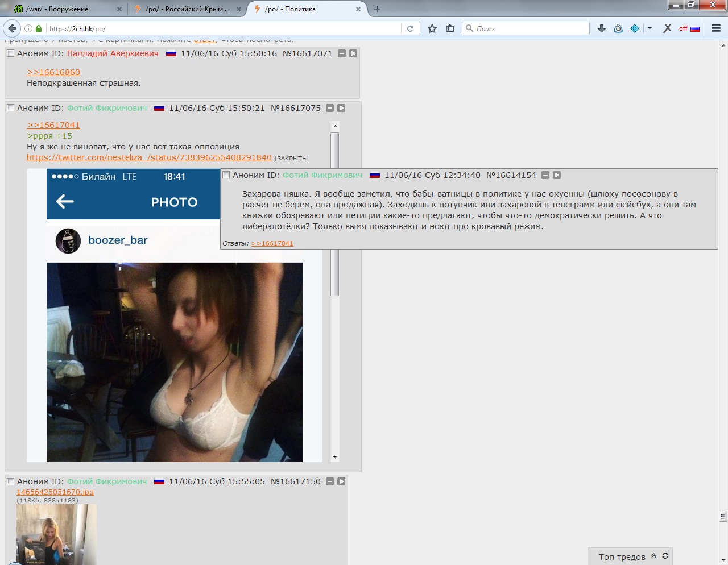This screenshot has height=565, width=728.
Task: Show site information via the (i) icon
Action: [28, 28]
